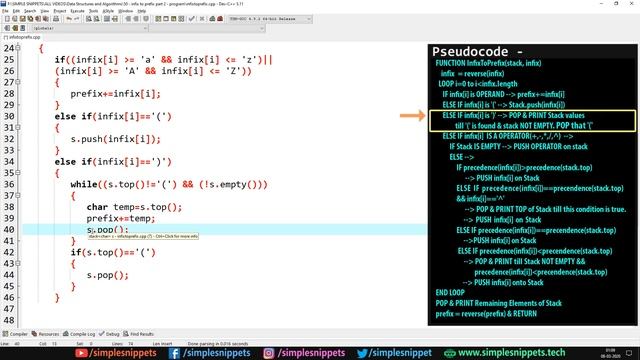The image size is (640, 360).
Task: Click the New file toolbar icon
Action: [7, 19]
